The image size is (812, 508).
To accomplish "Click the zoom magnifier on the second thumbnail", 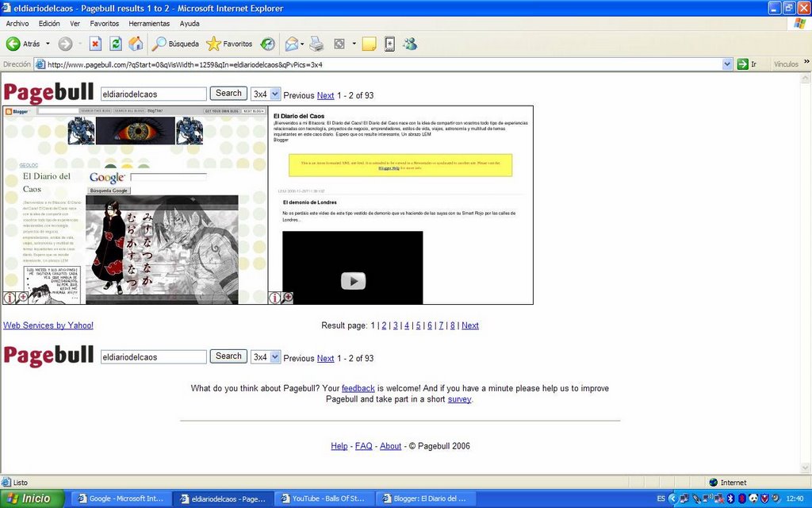I will pyautogui.click(x=287, y=298).
